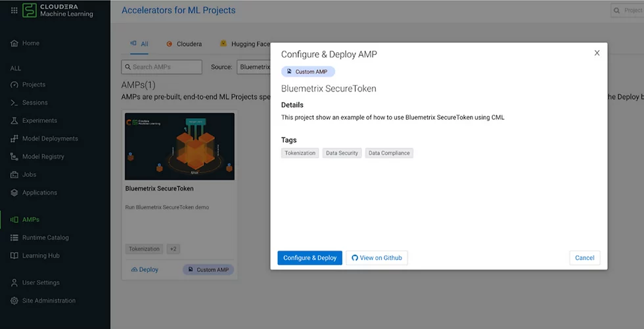Switch to the All tab
This screenshot has height=329, width=644.
tap(139, 43)
